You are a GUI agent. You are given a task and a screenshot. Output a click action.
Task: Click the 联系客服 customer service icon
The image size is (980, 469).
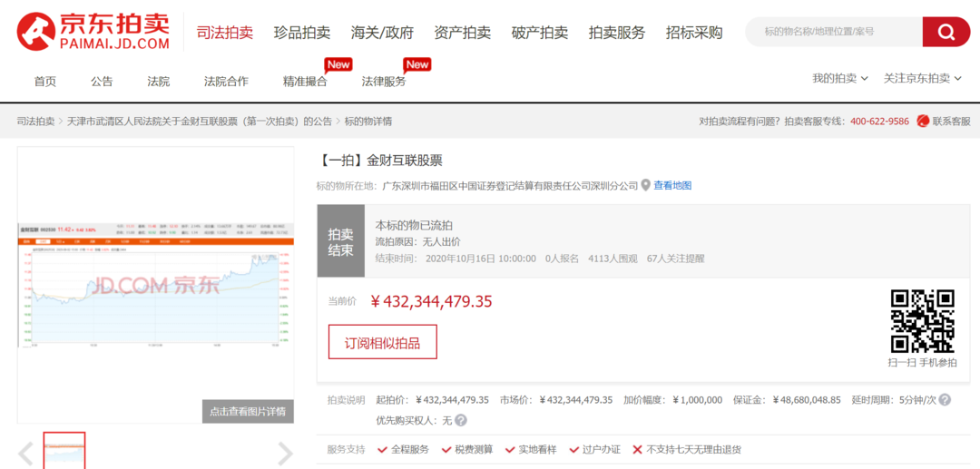(923, 122)
